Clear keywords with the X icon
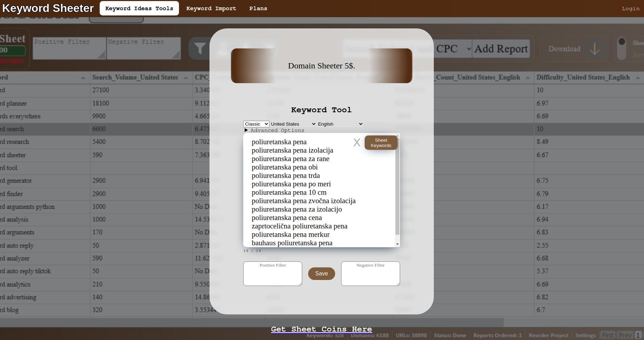Image resolution: width=644 pixels, height=340 pixels. (x=357, y=142)
